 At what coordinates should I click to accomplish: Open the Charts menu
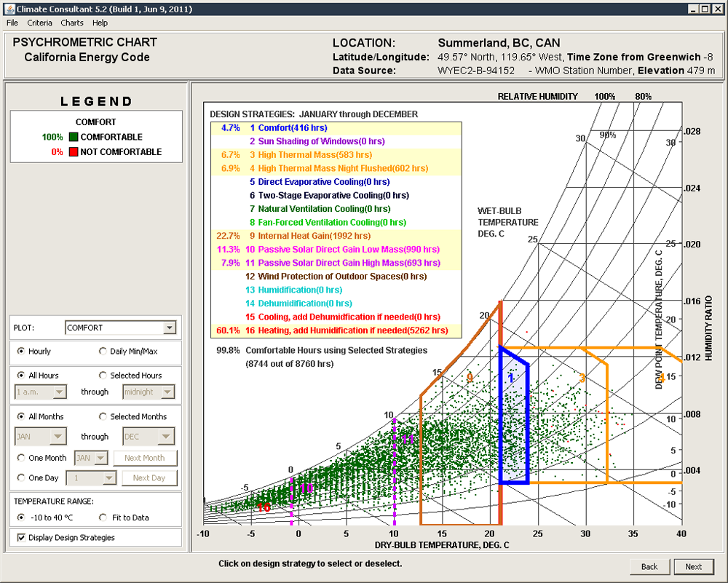click(72, 23)
